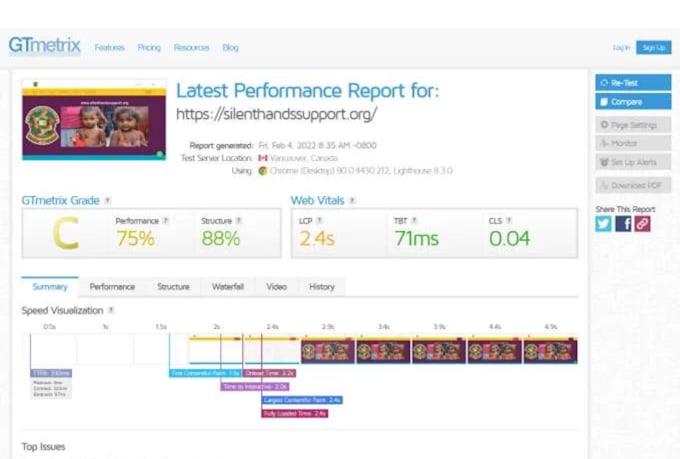Image resolution: width=680 pixels, height=459 pixels.
Task: Click the 2.4s LCP value
Action: click(317, 239)
